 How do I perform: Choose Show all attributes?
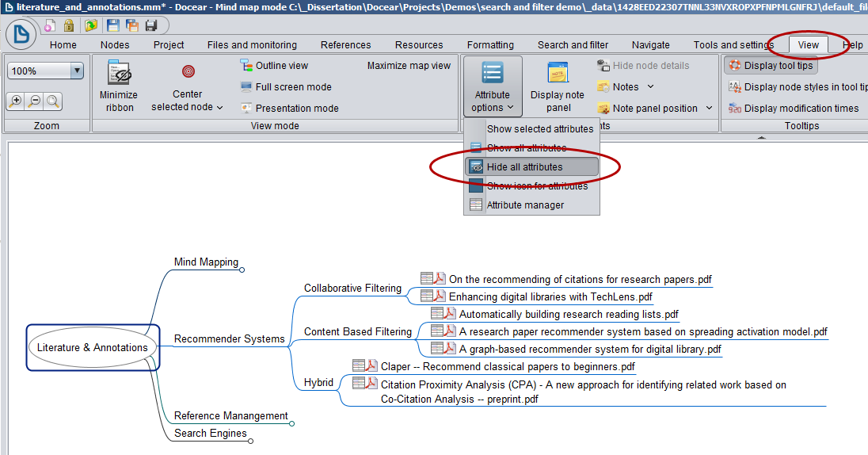531,148
